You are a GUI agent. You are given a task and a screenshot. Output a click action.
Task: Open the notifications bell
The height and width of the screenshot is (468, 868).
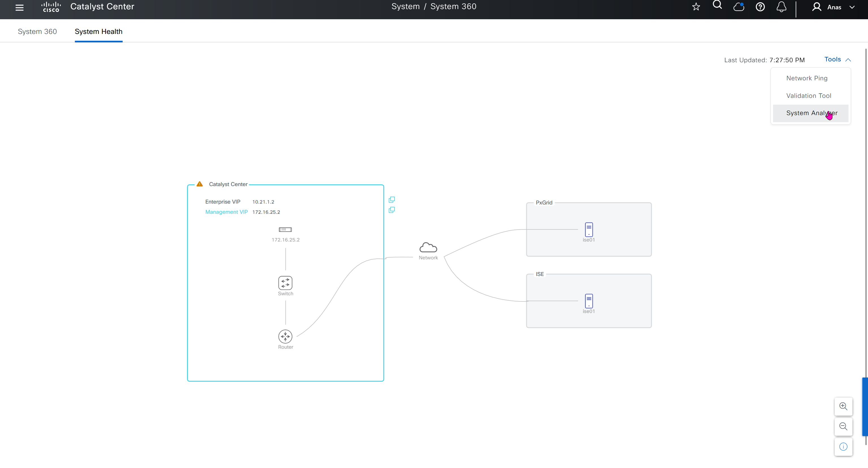(x=781, y=7)
